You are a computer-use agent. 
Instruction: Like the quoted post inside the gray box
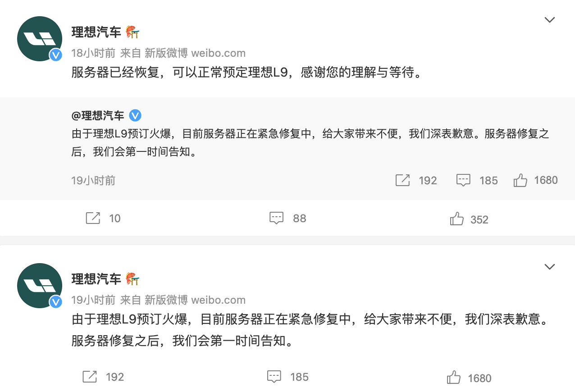tap(520, 180)
